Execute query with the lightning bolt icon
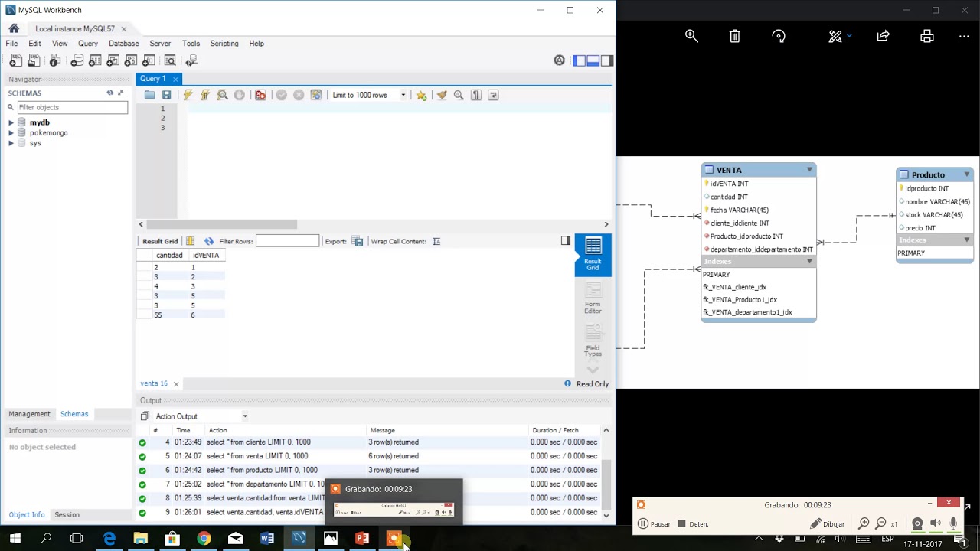This screenshot has height=551, width=980. [188, 95]
